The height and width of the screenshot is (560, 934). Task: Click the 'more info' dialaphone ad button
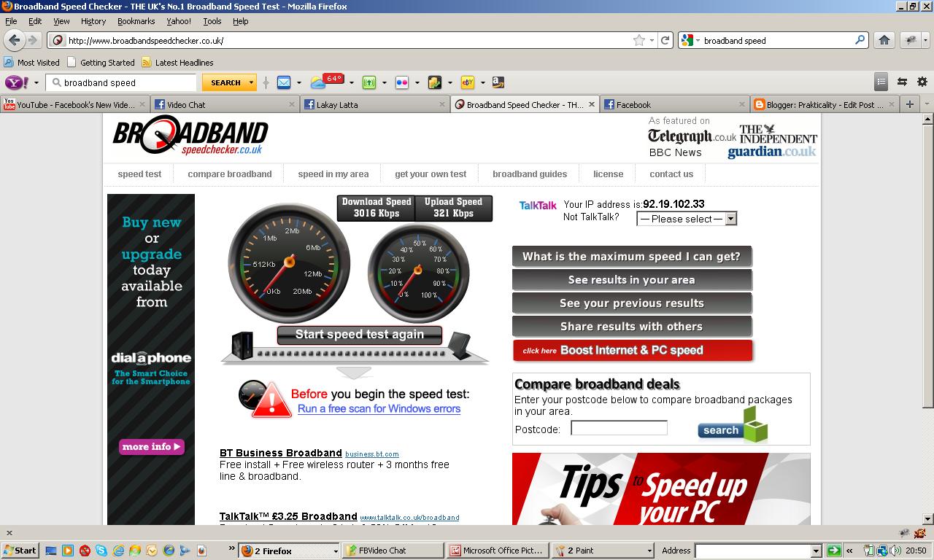pos(152,446)
